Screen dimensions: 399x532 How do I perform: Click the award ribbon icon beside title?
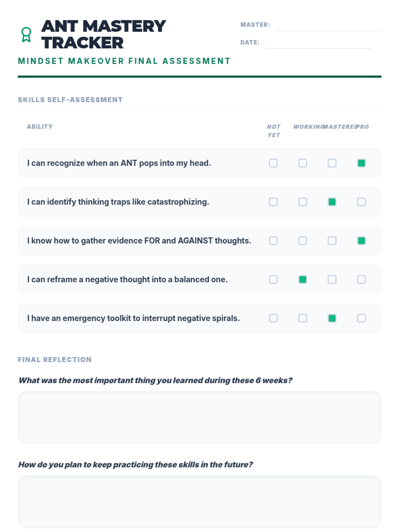26,35
